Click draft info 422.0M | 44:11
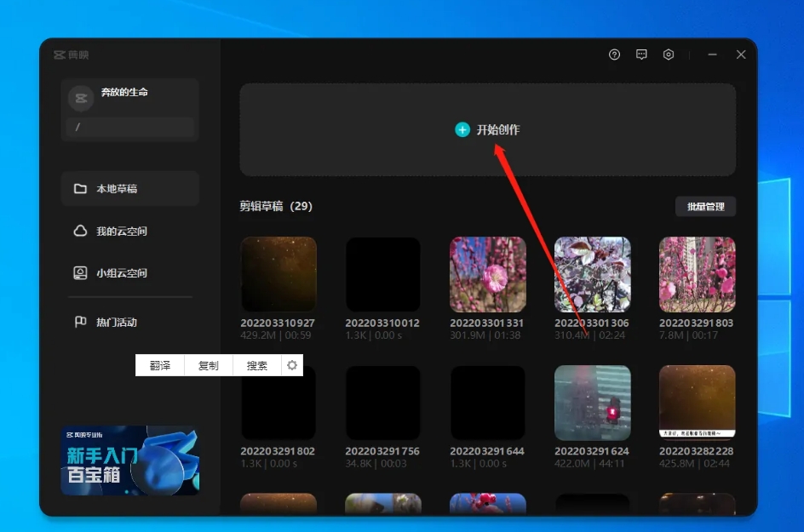The width and height of the screenshot is (804, 532). point(589,463)
